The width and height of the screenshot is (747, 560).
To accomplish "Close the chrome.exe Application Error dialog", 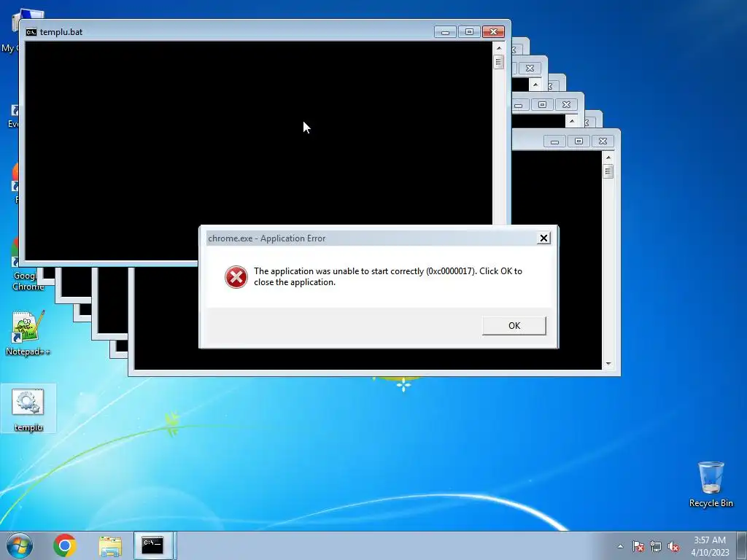I will 543,238.
